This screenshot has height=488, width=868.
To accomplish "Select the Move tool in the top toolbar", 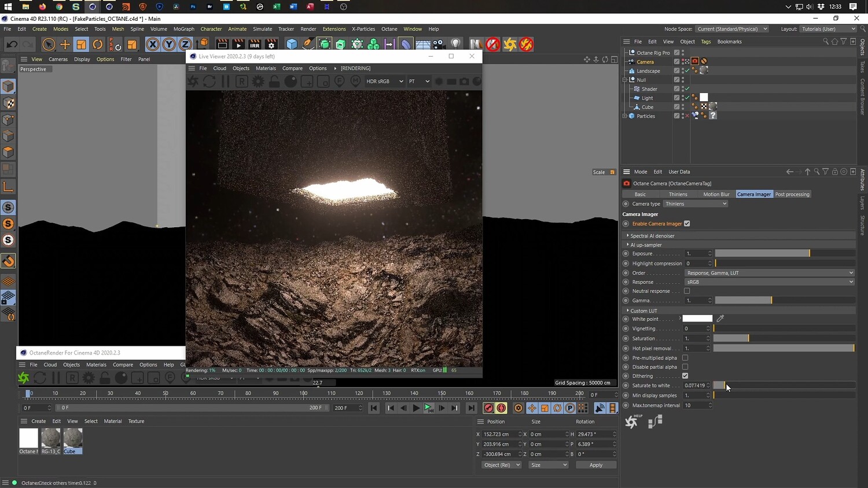I will coord(65,45).
